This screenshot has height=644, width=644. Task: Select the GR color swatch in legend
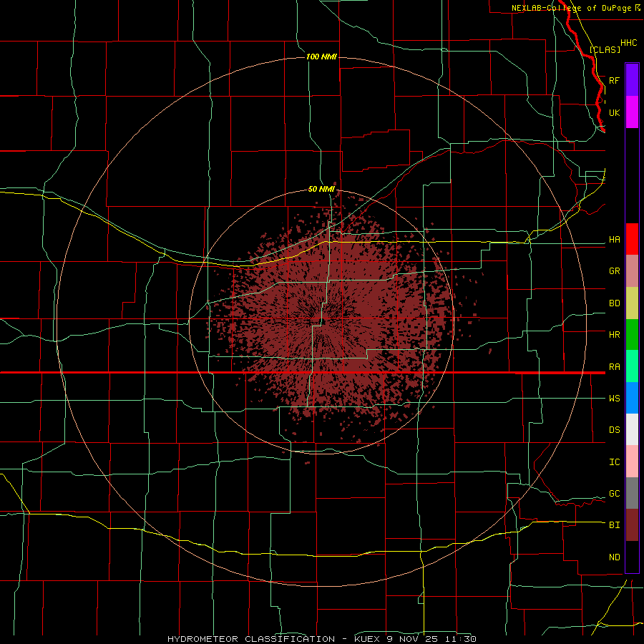(632, 271)
